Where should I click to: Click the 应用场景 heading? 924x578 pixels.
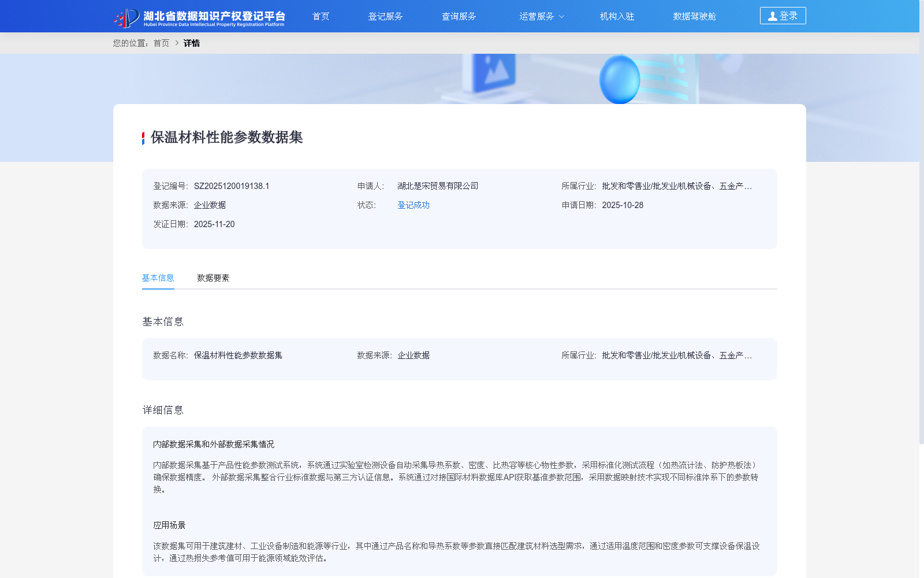click(169, 525)
